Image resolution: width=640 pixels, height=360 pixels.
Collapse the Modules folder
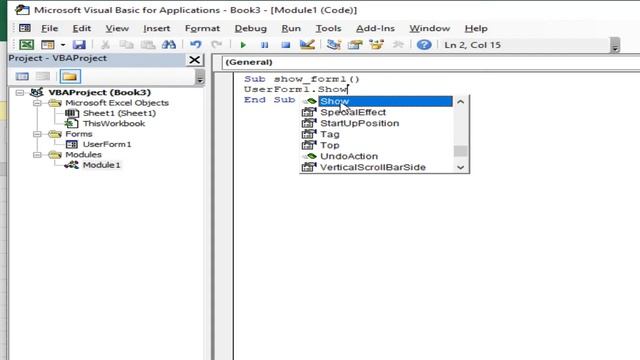(37, 155)
